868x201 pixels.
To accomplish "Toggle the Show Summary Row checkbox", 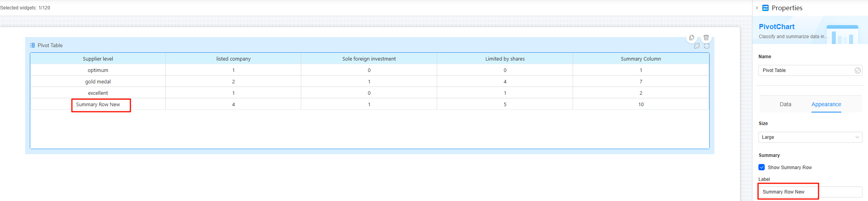I will click(x=762, y=167).
